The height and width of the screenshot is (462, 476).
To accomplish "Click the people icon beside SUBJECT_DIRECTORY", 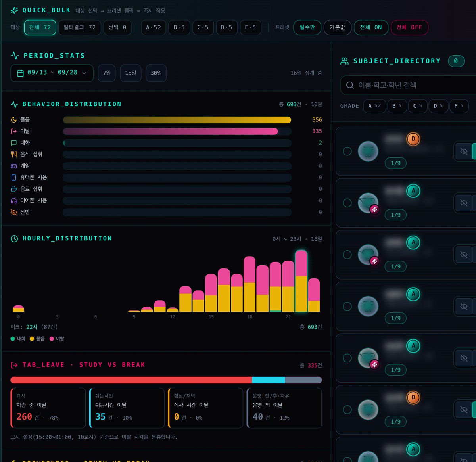I will tap(345, 61).
